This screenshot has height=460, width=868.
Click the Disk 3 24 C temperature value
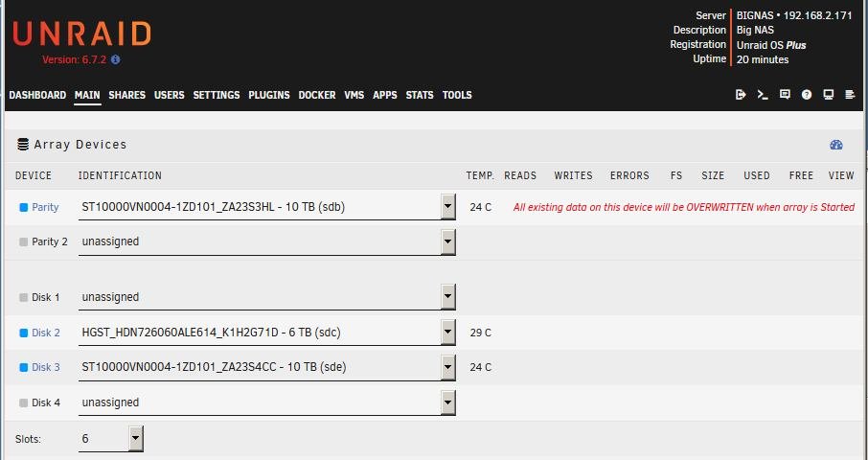[481, 367]
